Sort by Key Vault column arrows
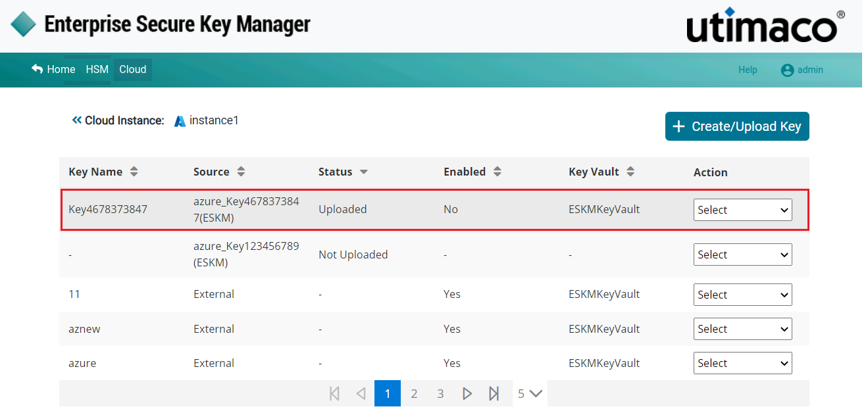The image size is (868, 415). coord(630,172)
